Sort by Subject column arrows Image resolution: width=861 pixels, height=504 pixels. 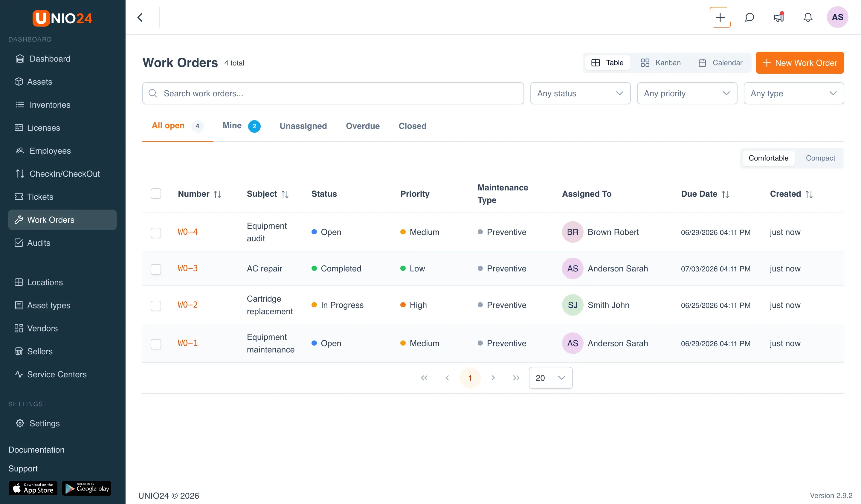tap(285, 194)
